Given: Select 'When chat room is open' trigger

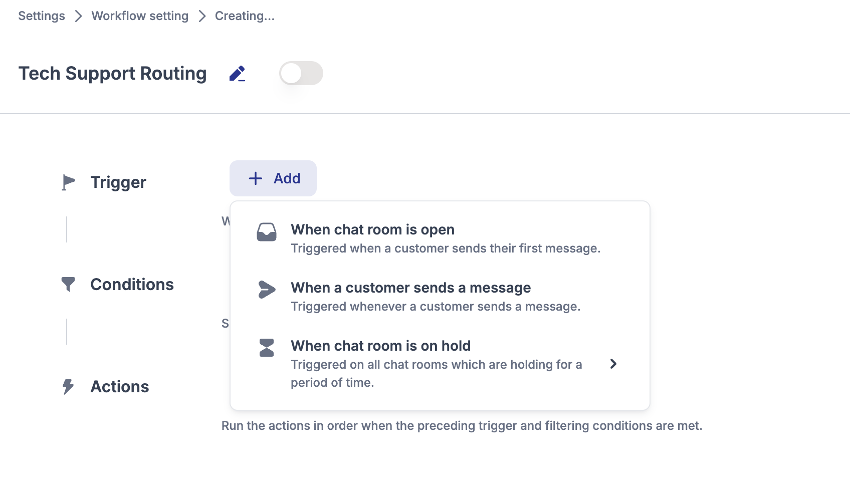Looking at the screenshot, I should coord(373,229).
